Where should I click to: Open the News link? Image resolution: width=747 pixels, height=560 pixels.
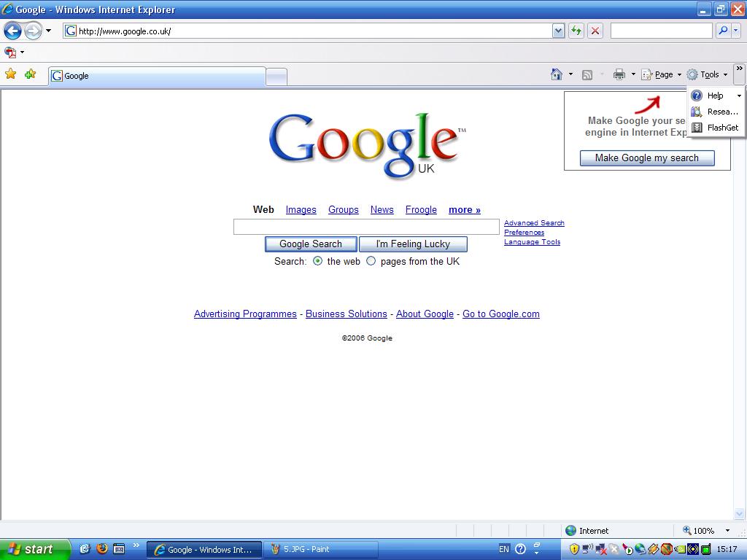pyautogui.click(x=382, y=209)
